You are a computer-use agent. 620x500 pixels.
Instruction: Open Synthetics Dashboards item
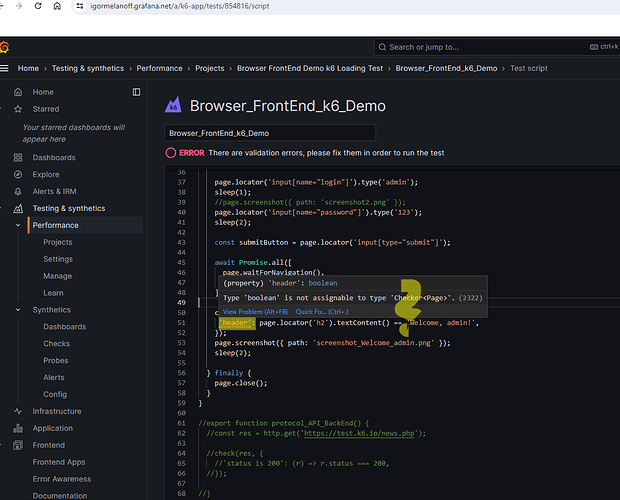pyautogui.click(x=65, y=327)
